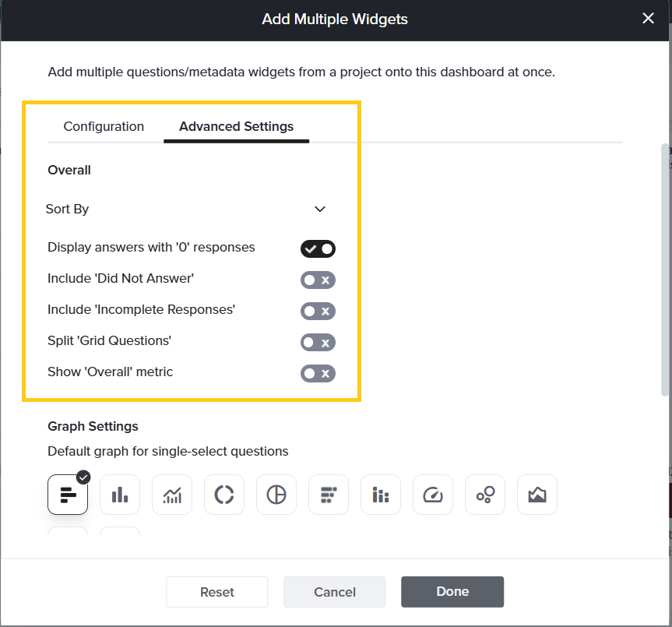Confirm with the Done button

[452, 592]
